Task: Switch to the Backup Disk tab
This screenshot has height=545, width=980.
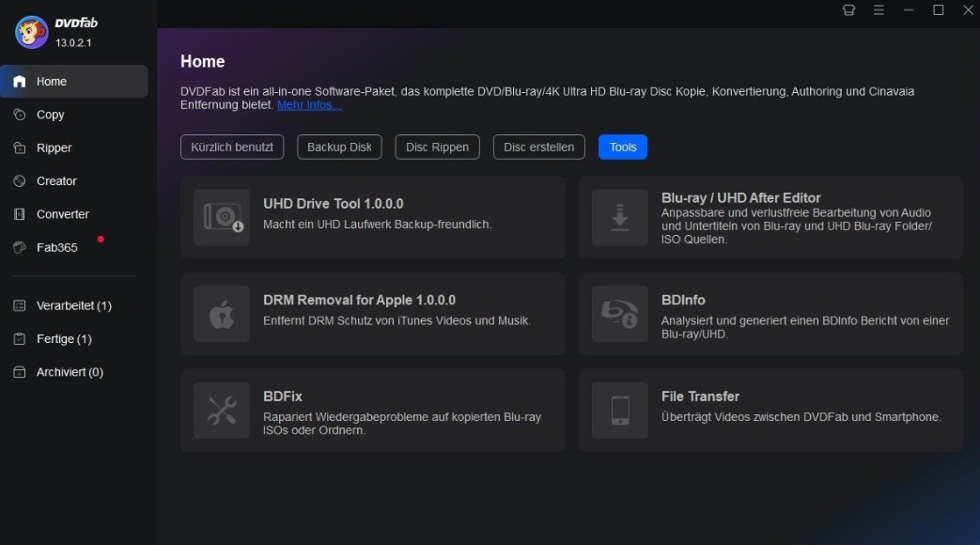Action: pos(339,147)
